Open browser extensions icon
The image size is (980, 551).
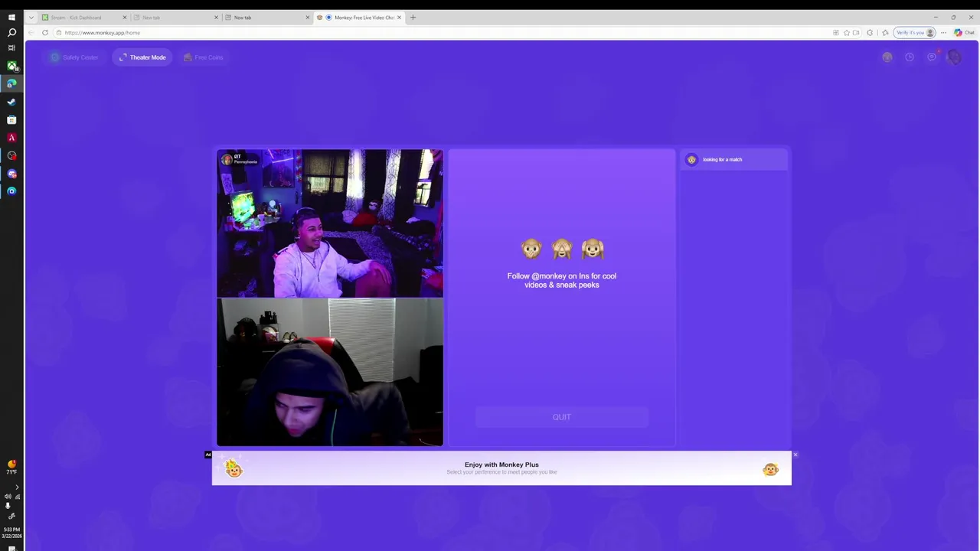tap(870, 33)
